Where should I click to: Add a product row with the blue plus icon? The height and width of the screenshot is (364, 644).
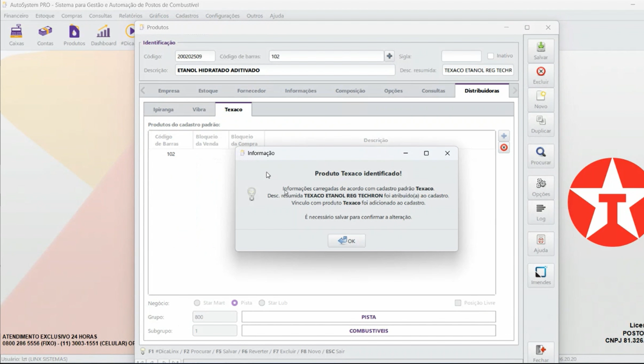pos(504,136)
